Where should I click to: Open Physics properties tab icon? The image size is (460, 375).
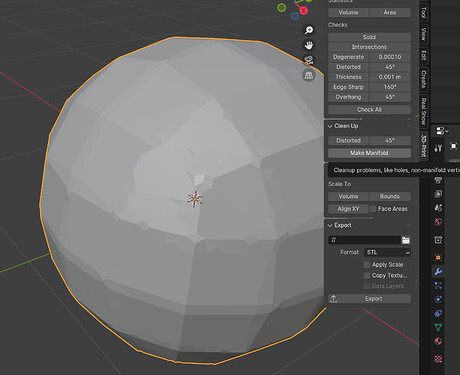[x=438, y=299]
